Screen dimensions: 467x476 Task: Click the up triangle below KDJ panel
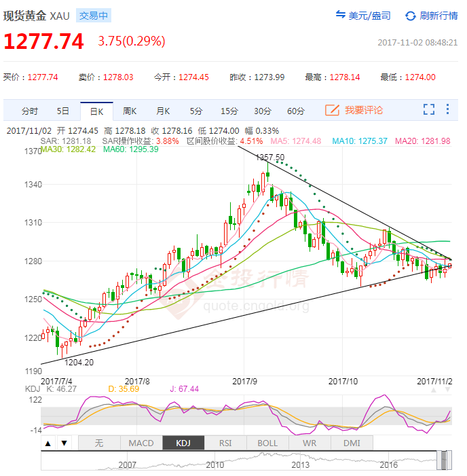click(48, 443)
